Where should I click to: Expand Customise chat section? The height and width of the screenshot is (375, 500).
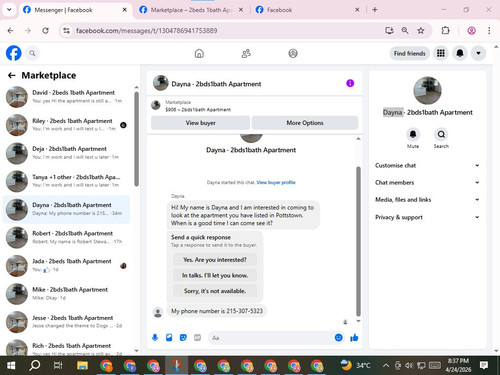pos(427,165)
